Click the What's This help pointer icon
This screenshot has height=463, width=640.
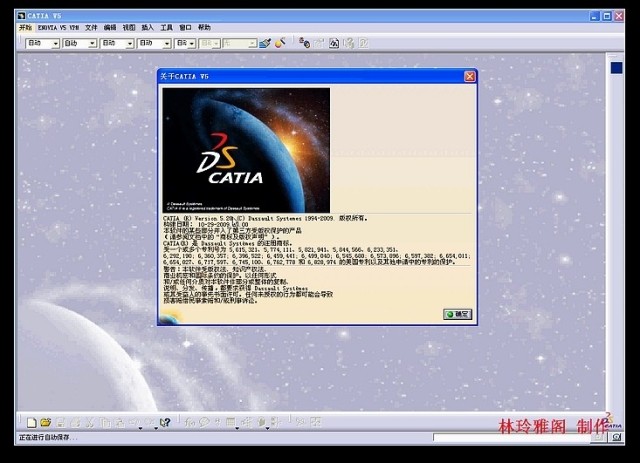164,422
